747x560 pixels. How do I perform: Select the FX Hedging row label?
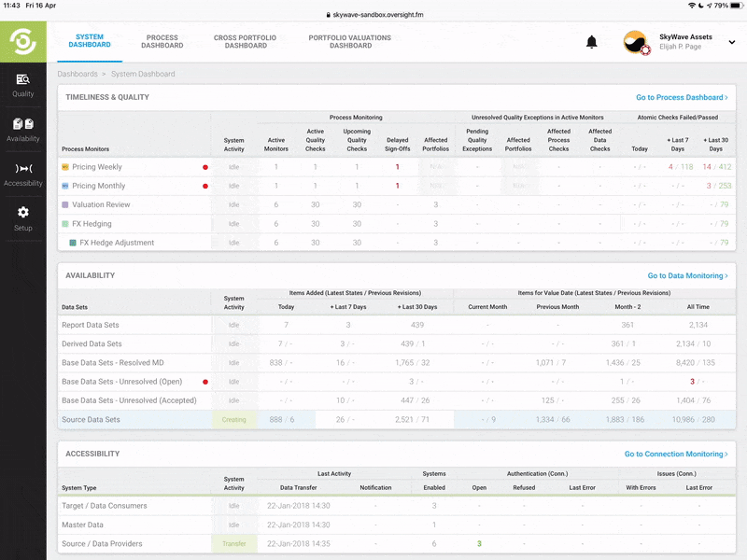[x=92, y=224]
